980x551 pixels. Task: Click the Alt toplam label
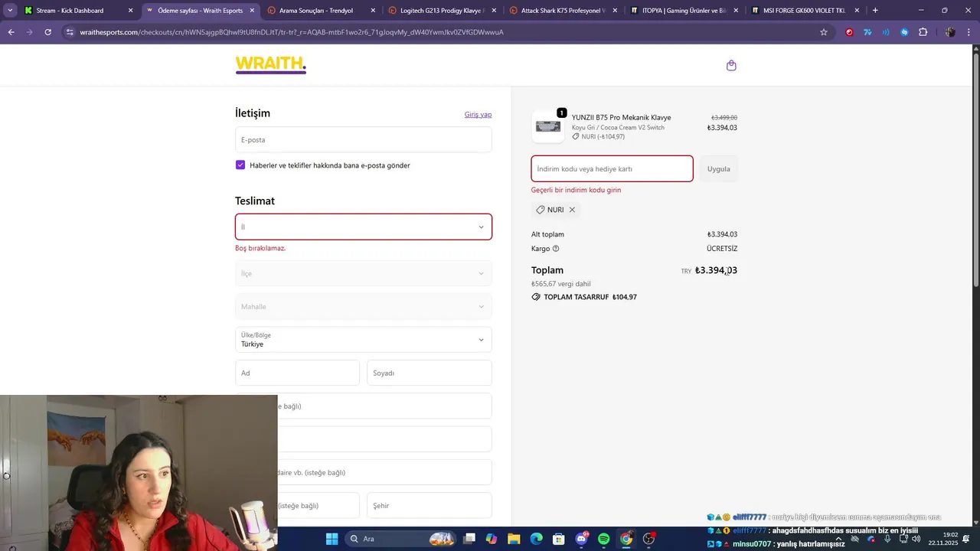(x=547, y=234)
